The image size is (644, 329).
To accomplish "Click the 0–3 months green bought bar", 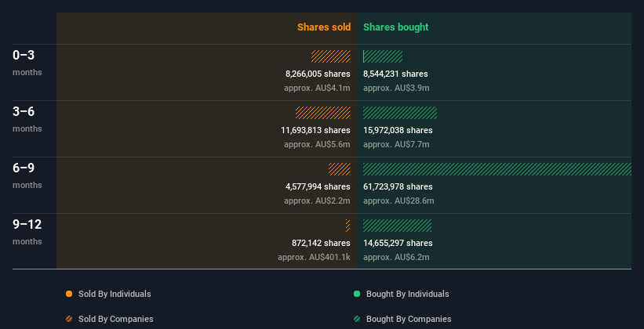I will pyautogui.click(x=383, y=56).
